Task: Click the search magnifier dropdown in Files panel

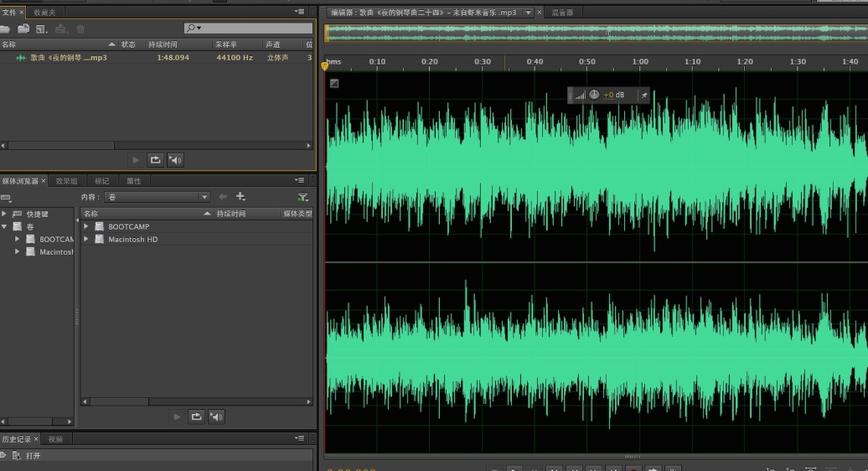Action: (194, 28)
